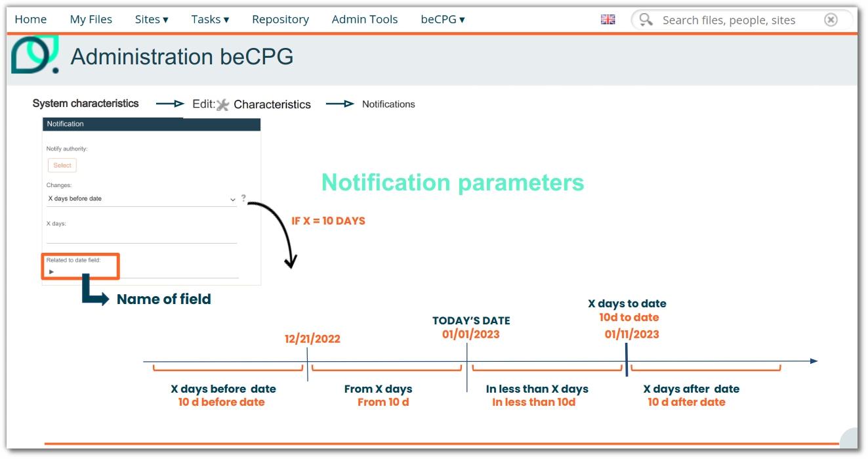The width and height of the screenshot is (868, 459).
Task: Click the question mark help icon beside Changes
Action: tap(243, 198)
